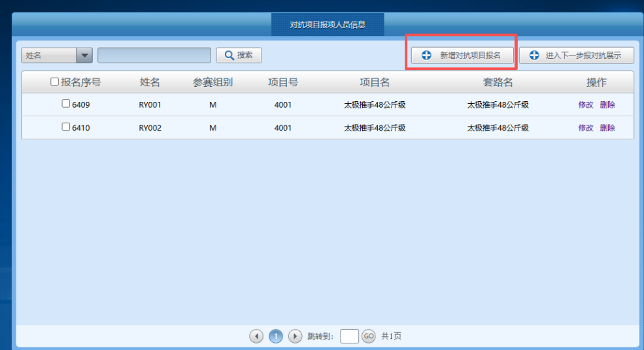Viewport: 644px width, 350px height.
Task: Click the 跳转到 page number box
Action: 349,336
